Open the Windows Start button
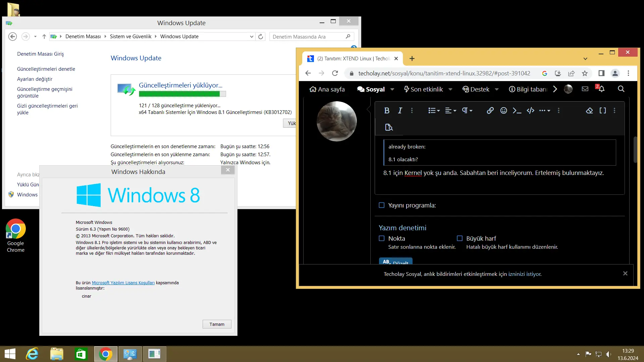644x362 pixels. pyautogui.click(x=10, y=354)
